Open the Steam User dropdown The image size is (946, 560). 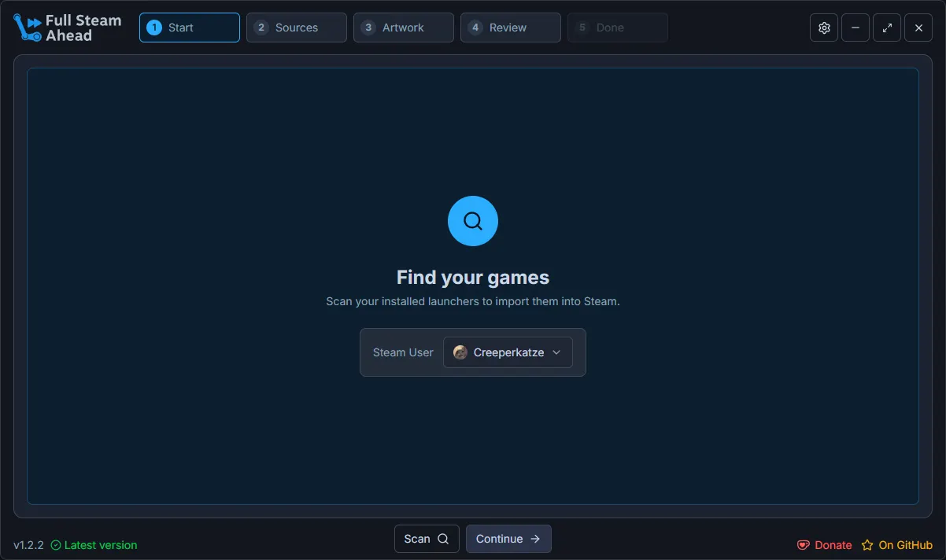pyautogui.click(x=508, y=352)
